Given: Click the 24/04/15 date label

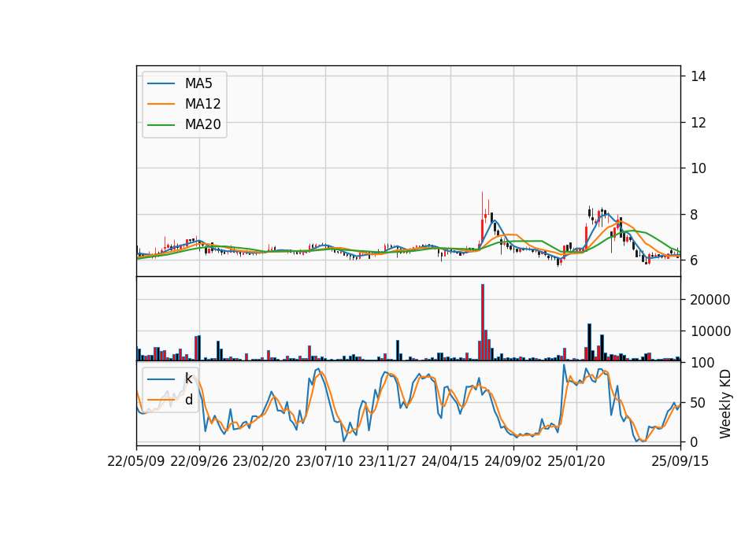Looking at the screenshot, I should (x=450, y=461).
